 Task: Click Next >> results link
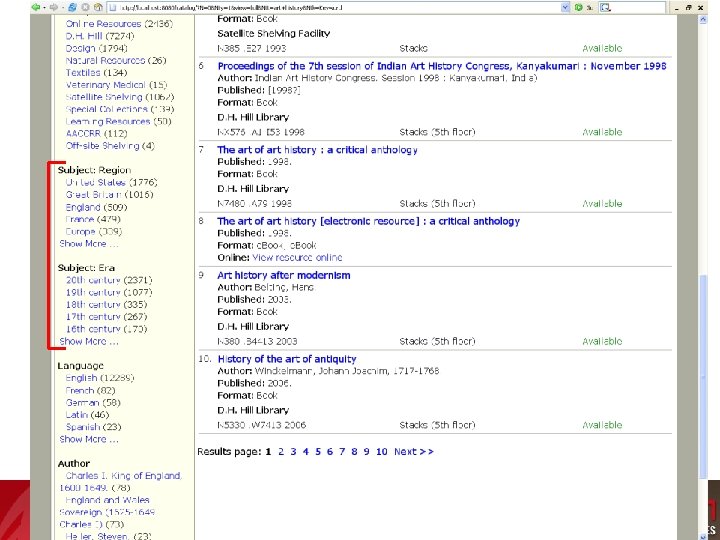pos(414,452)
